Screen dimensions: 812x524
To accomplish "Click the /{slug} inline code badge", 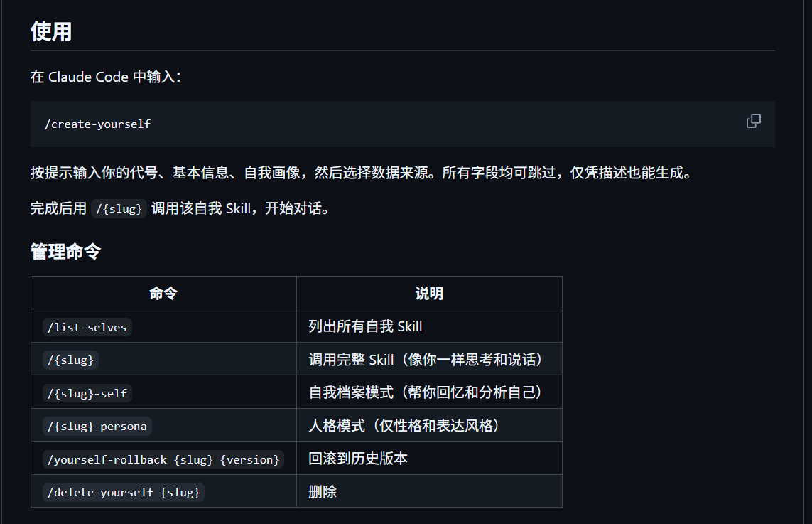I will click(119, 208).
